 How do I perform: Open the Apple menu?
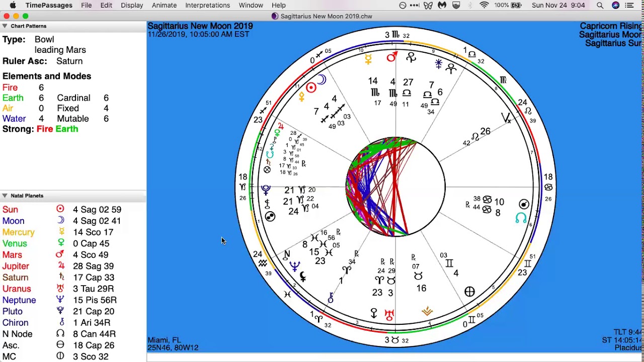13,5
